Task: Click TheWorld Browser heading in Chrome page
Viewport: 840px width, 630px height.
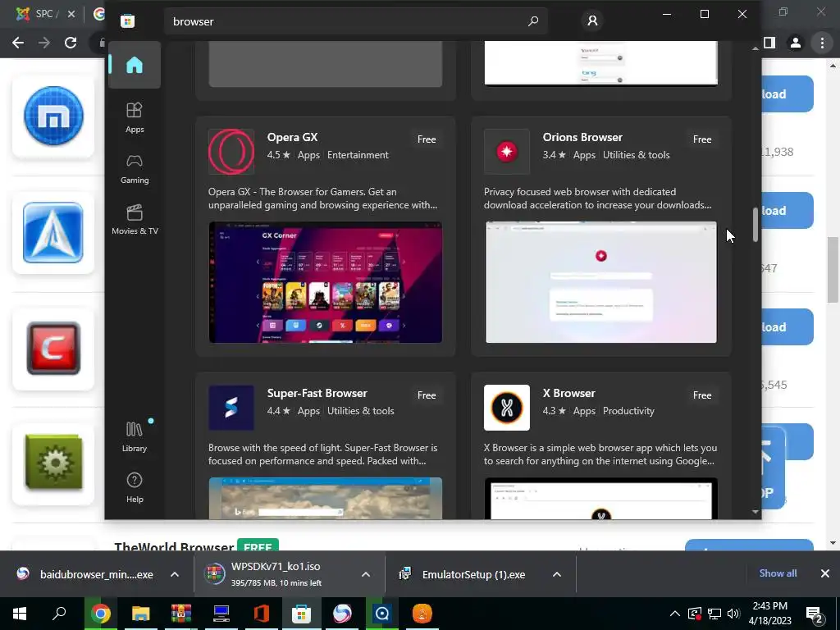Action: click(174, 546)
